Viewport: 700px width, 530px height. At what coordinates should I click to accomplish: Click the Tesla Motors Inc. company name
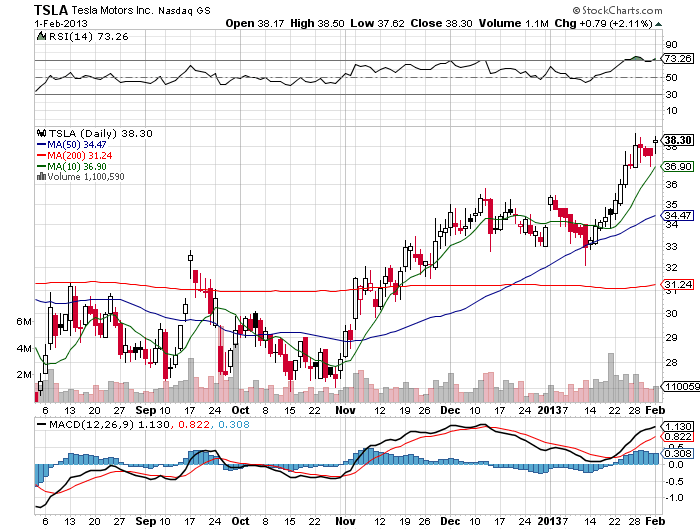pyautogui.click(x=112, y=10)
